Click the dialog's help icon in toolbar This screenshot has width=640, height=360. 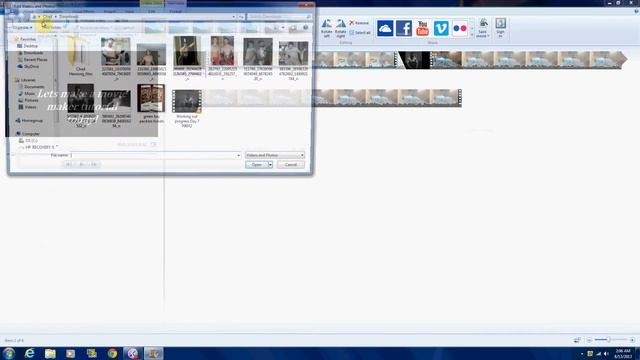[305, 27]
